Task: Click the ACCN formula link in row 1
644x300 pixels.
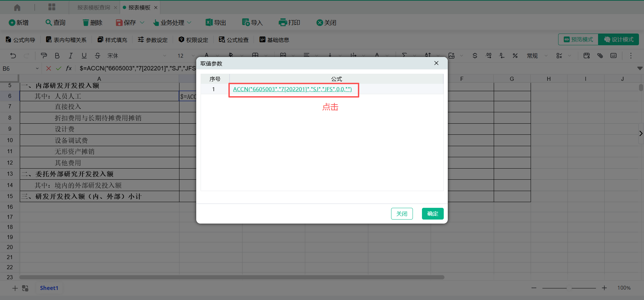Action: pyautogui.click(x=292, y=89)
